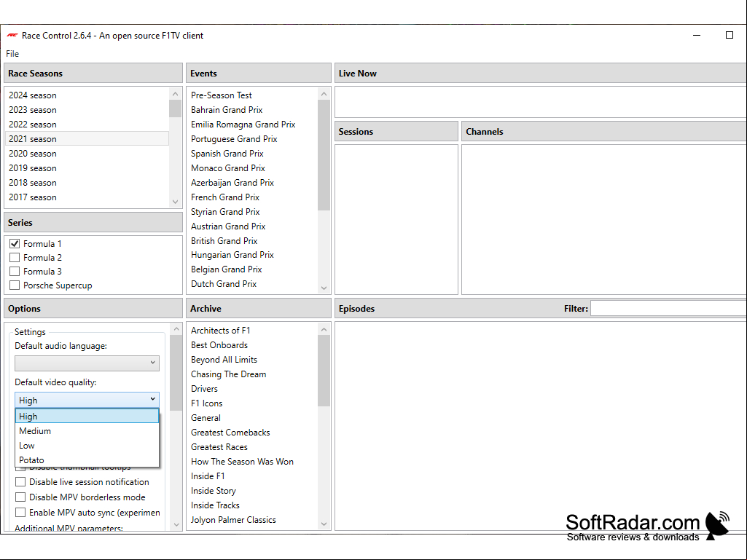The width and height of the screenshot is (747, 560).
Task: Open the Austrian Grand Prix event
Action: coord(252,226)
